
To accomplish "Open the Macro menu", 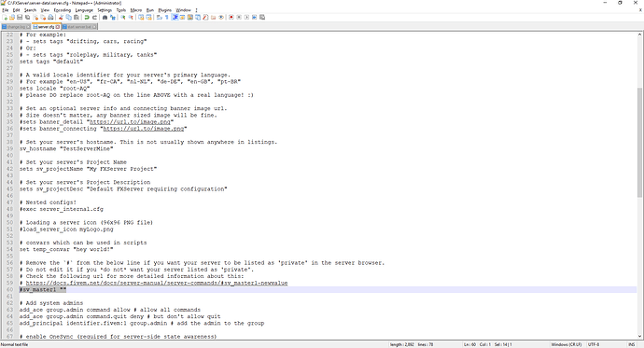I will pyautogui.click(x=136, y=10).
